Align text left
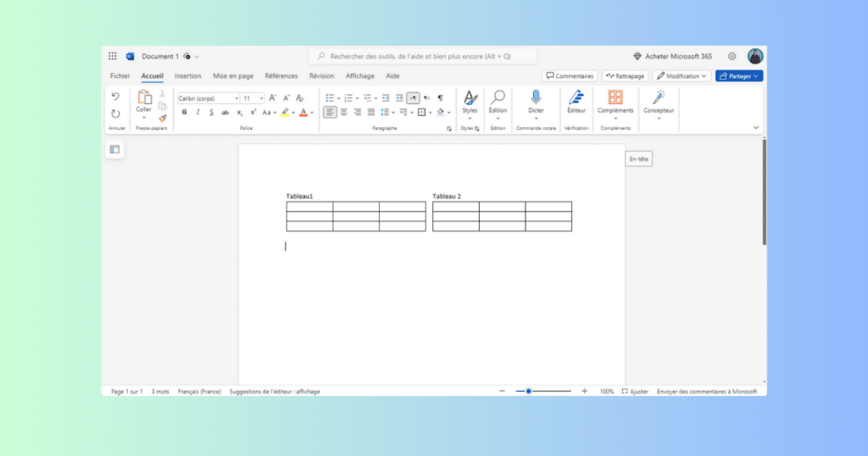This screenshot has height=456, width=868. click(x=330, y=113)
